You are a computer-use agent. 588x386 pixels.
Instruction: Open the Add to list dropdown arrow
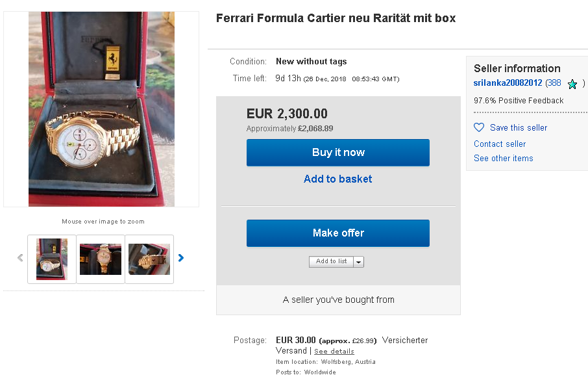359,262
